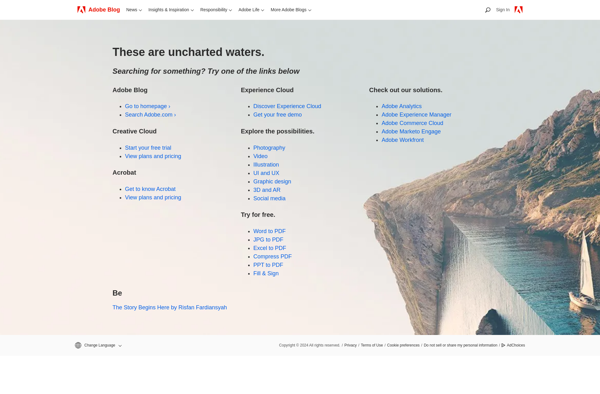Image resolution: width=600 pixels, height=394 pixels.
Task: Click JPG to PDF
Action: click(x=268, y=239)
